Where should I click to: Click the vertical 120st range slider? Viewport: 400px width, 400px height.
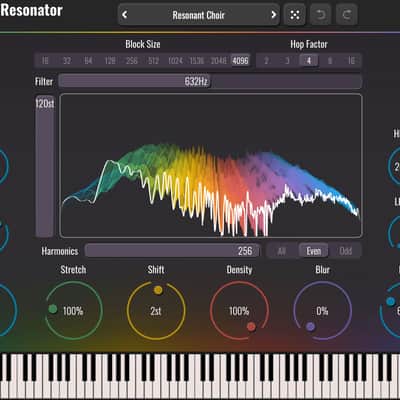coord(44,166)
